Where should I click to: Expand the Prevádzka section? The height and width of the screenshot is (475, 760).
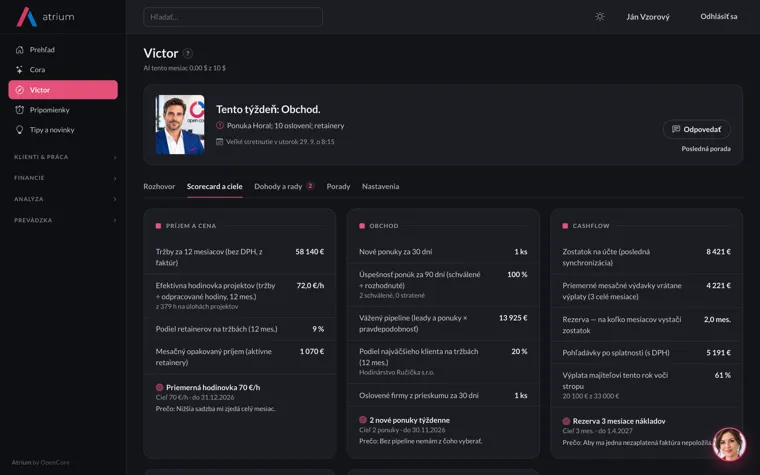tap(65, 220)
